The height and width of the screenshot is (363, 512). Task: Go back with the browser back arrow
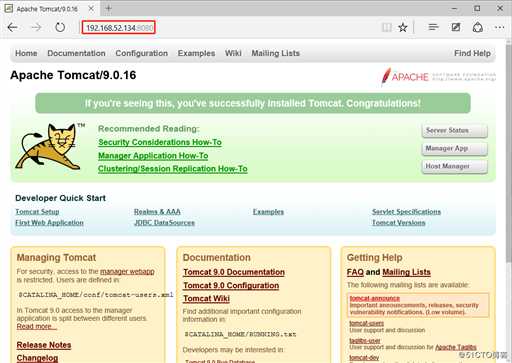(13, 27)
